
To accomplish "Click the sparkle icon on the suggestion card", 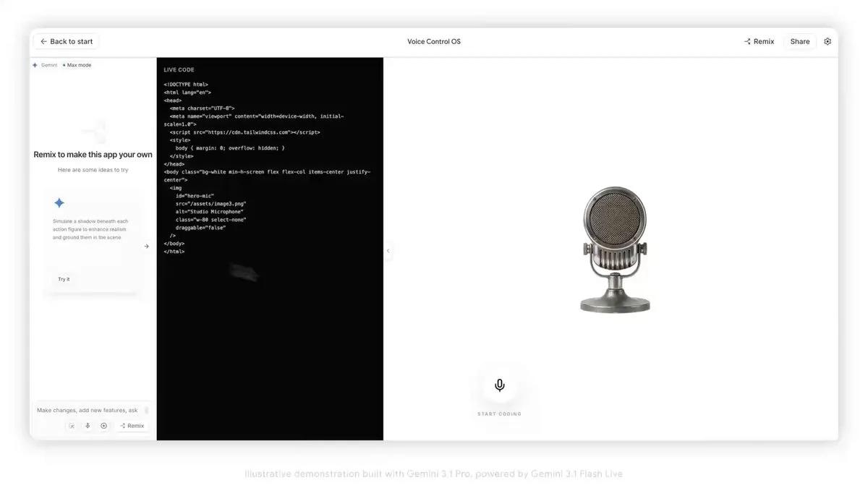I will click(x=59, y=202).
